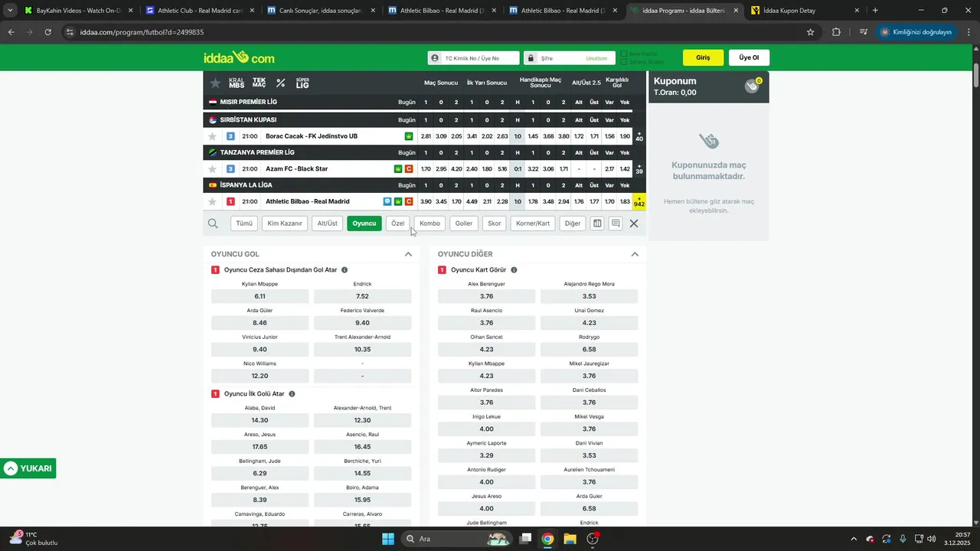Close the market filter panel with X
Screen dimensions: 980x551
coord(634,223)
